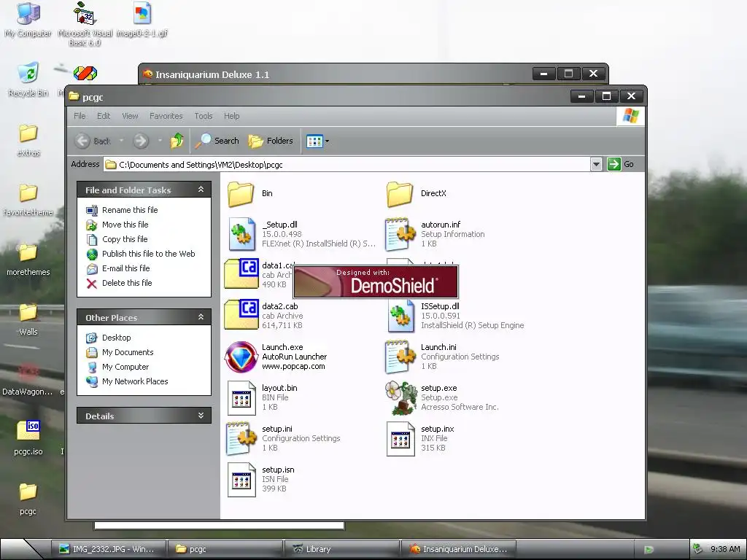
Task: Open the Forward history dropdown arrow
Action: [x=160, y=141]
